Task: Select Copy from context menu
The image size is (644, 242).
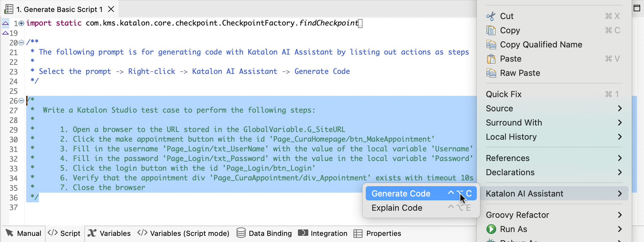Action: pyautogui.click(x=554, y=30)
